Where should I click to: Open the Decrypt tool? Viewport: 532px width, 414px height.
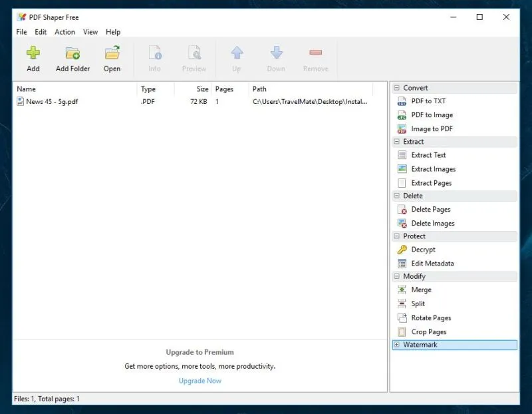(x=425, y=250)
